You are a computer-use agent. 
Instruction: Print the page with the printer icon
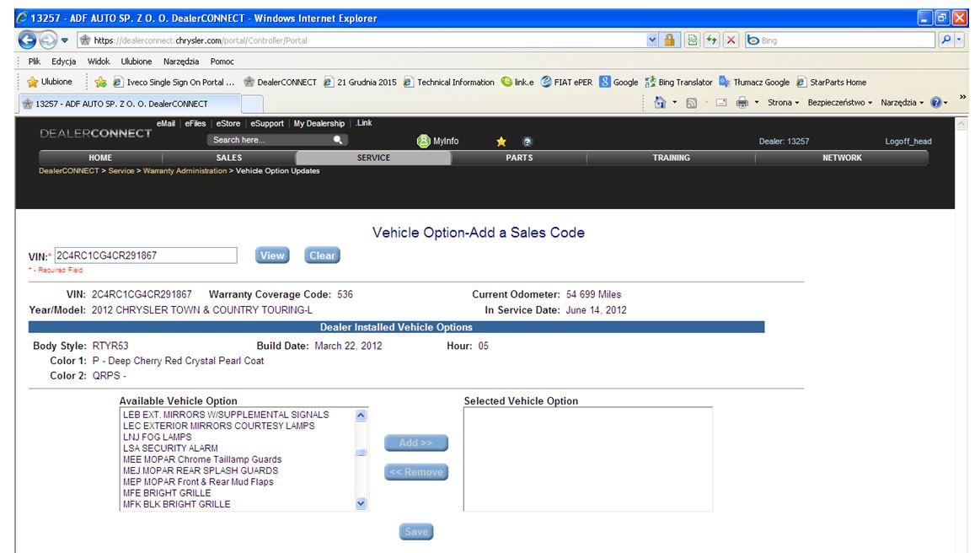tap(742, 103)
